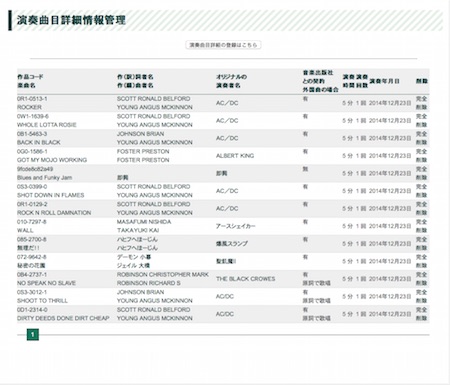Select work code 0G0-1586-1

tap(32, 151)
